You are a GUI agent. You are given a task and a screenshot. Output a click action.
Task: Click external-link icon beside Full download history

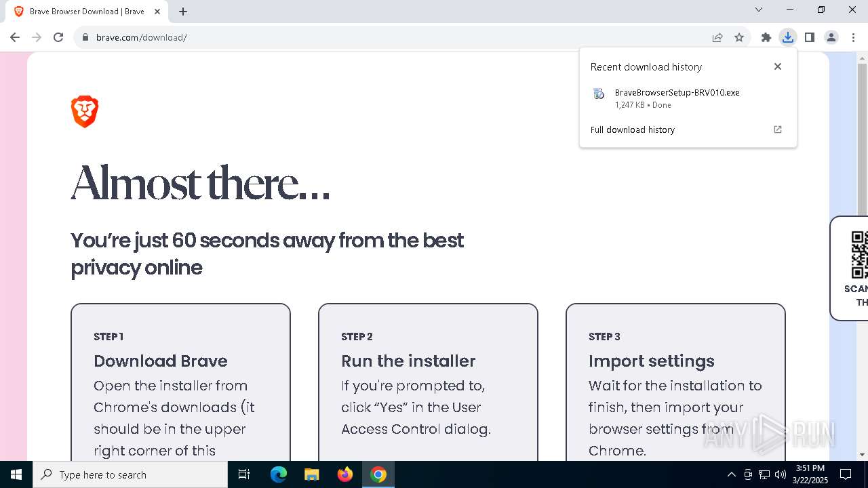pyautogui.click(x=778, y=129)
